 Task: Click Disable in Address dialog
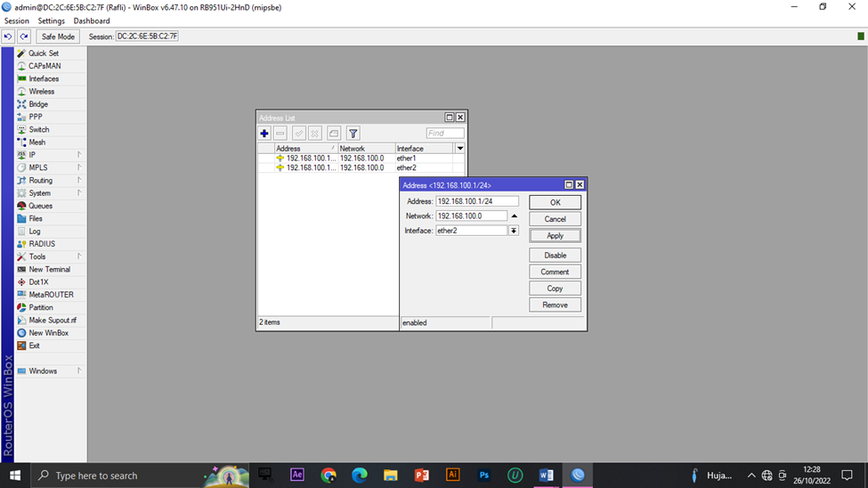coord(555,256)
